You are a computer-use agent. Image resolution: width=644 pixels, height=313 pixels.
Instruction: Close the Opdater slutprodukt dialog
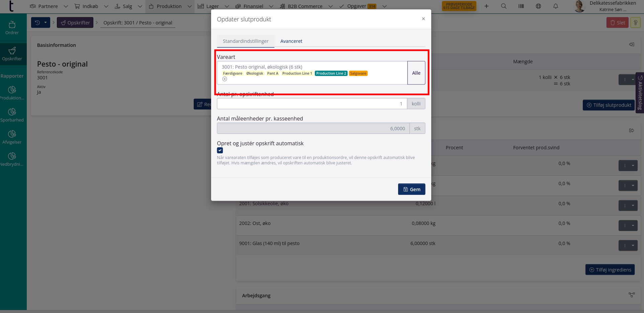click(x=423, y=19)
